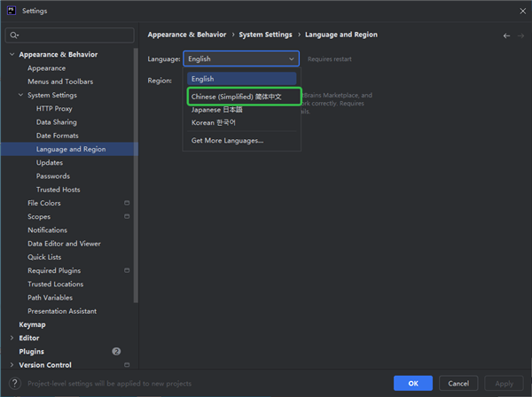Click the Plugins update count badge

(116, 352)
